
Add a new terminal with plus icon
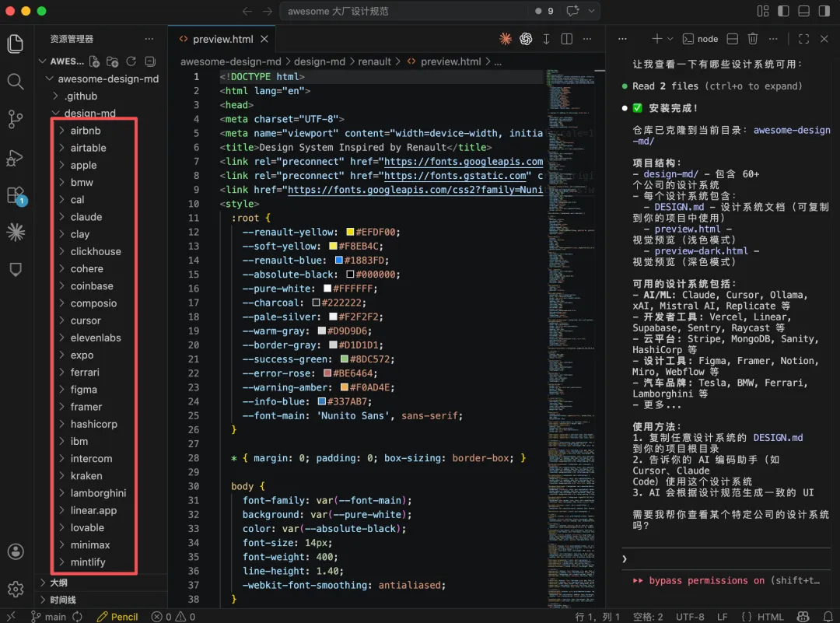[656, 39]
